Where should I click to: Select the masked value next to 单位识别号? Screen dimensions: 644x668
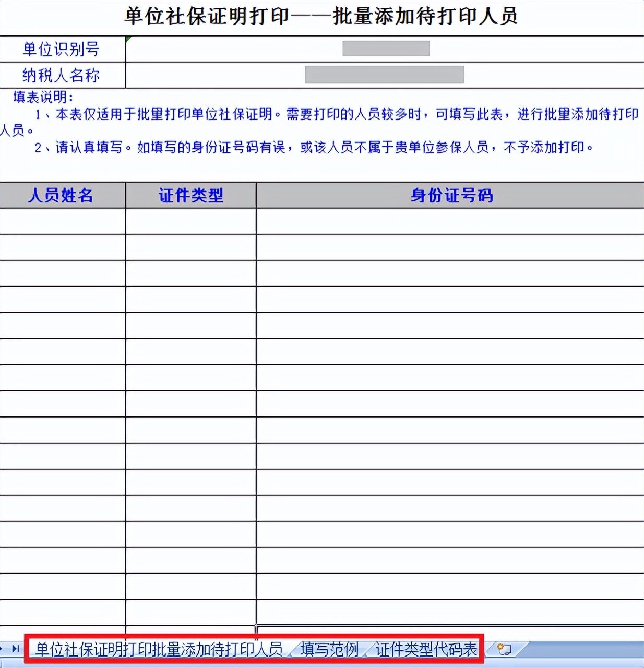point(385,47)
